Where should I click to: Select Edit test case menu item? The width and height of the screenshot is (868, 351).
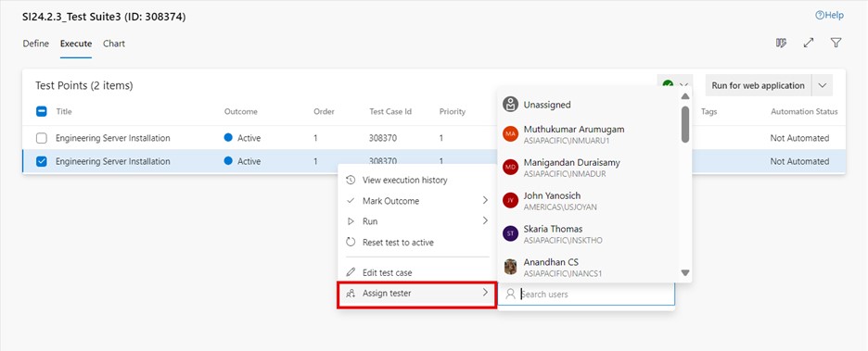coord(416,272)
